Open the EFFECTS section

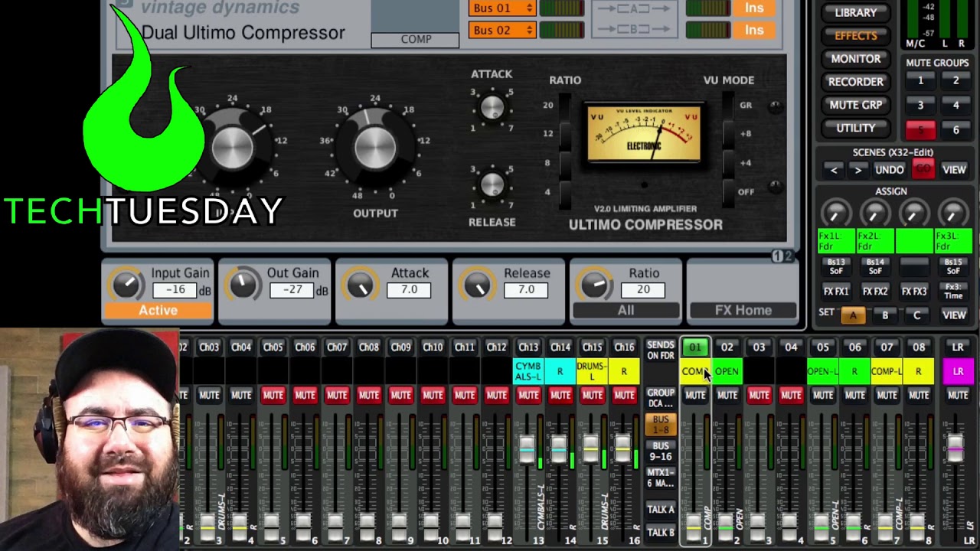(x=855, y=36)
